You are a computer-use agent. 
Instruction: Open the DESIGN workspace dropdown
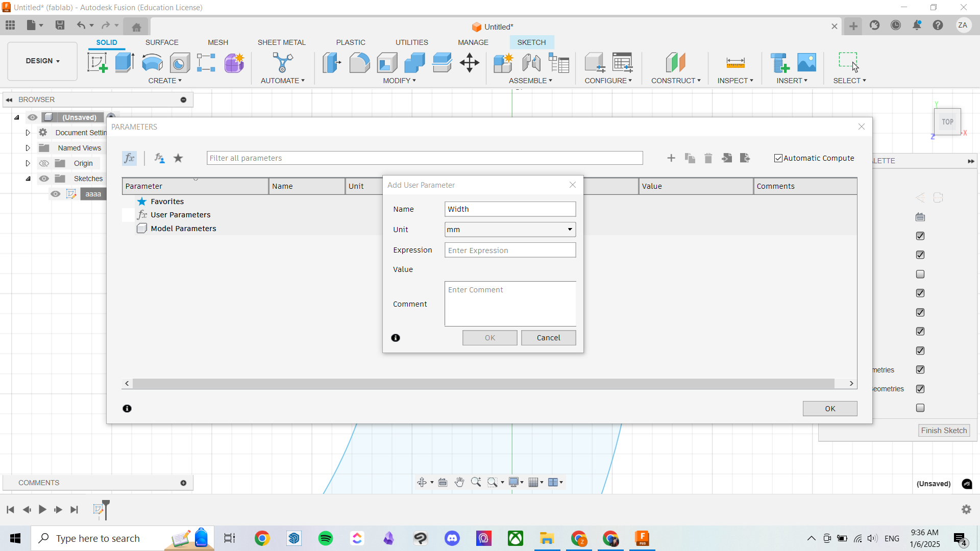coord(42,61)
